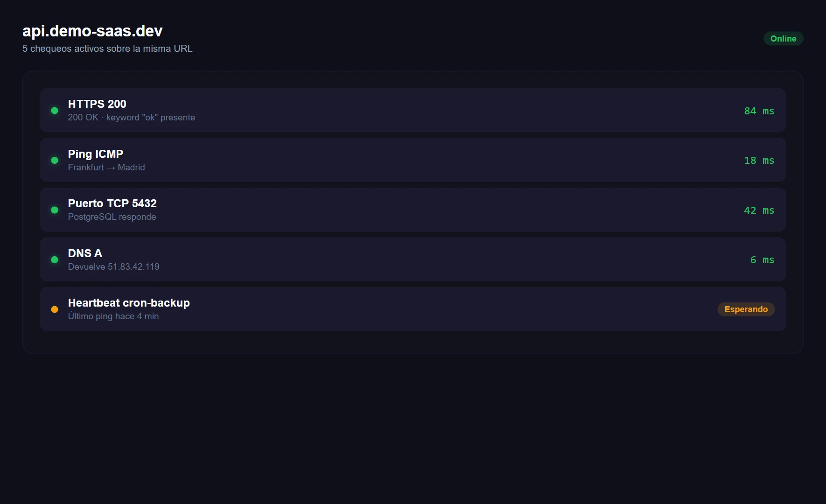
Task: Click the Frankfurt → Madrid route text
Action: click(x=106, y=168)
